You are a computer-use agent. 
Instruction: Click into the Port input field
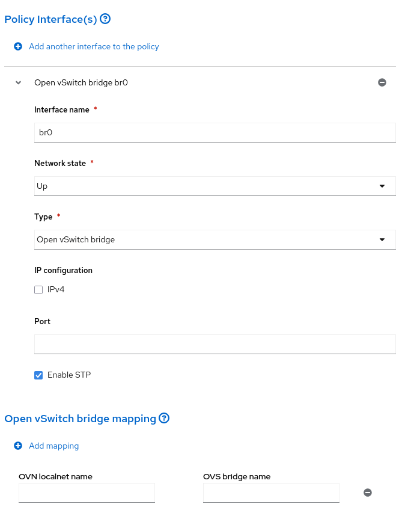click(215, 344)
